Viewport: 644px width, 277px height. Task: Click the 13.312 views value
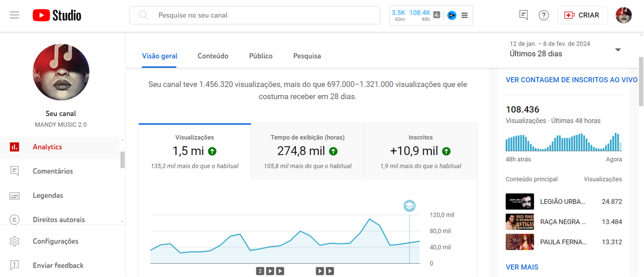[612, 242]
